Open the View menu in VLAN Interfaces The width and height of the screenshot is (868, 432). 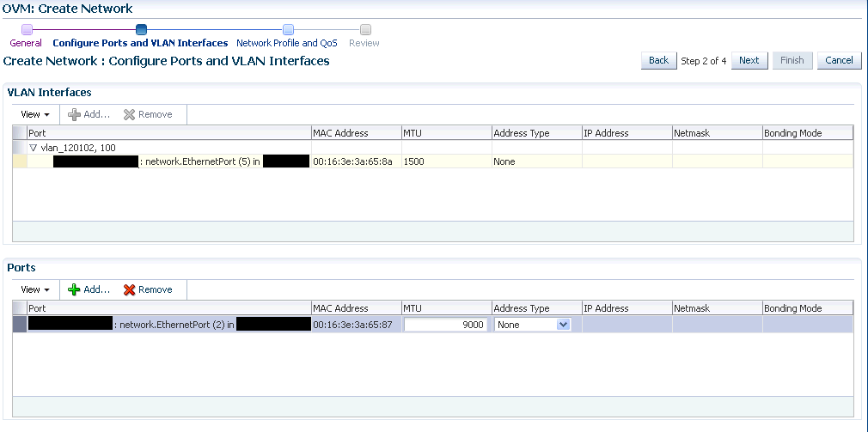click(x=35, y=114)
